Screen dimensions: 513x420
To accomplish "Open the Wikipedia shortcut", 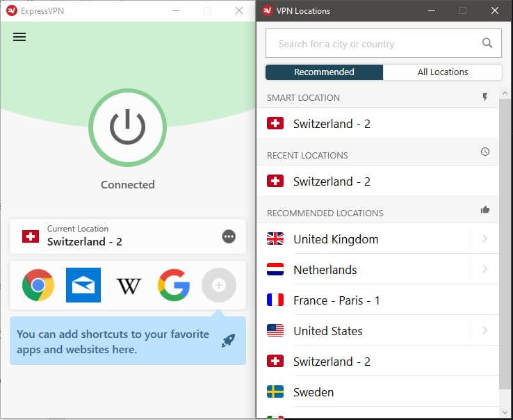I will [x=129, y=286].
